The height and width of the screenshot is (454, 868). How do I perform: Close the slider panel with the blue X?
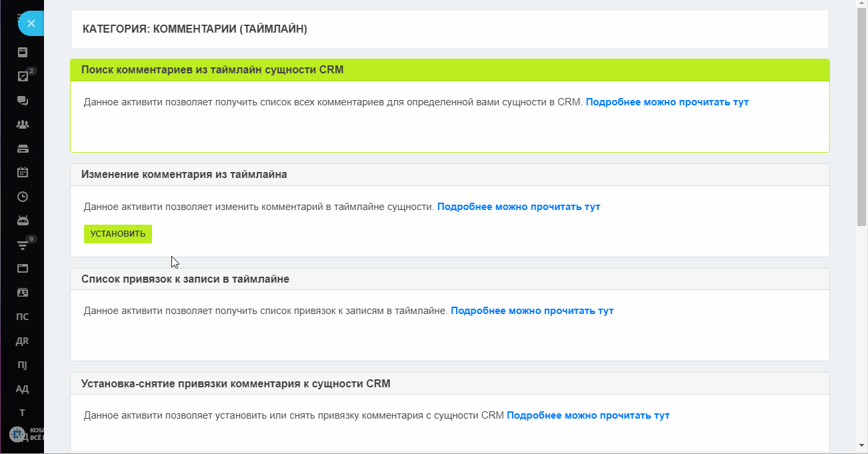tap(31, 23)
